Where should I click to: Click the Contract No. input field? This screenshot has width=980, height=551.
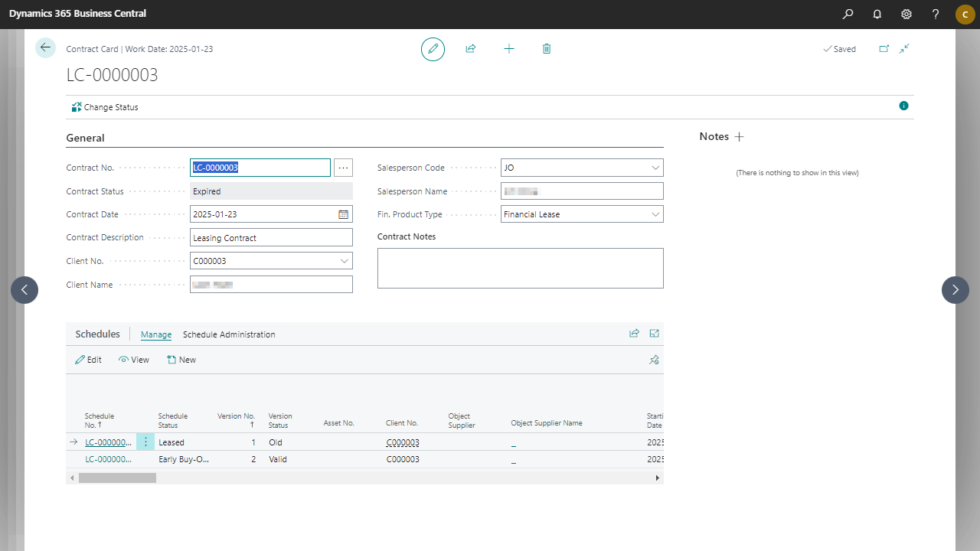pyautogui.click(x=260, y=168)
